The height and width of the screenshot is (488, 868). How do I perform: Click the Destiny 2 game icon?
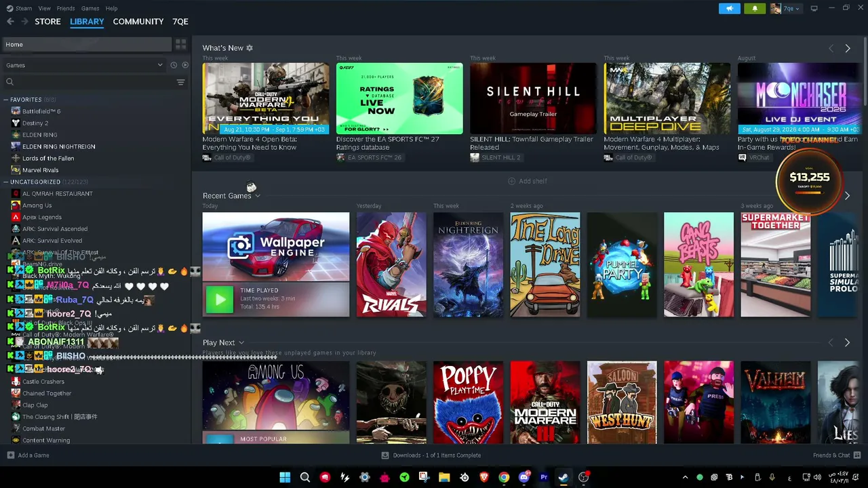(x=16, y=123)
